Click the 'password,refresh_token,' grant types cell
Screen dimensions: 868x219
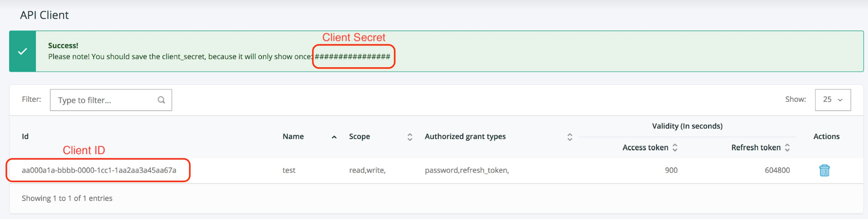pos(466,170)
